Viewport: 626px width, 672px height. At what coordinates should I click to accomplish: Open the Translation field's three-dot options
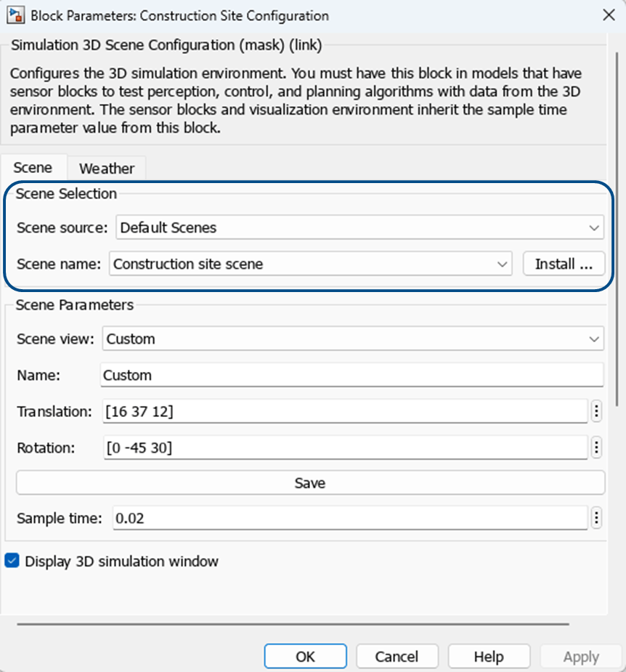pos(596,412)
